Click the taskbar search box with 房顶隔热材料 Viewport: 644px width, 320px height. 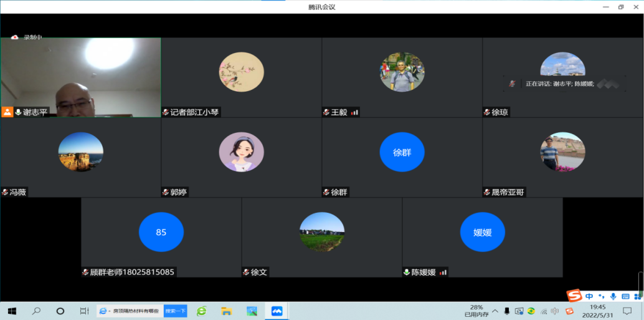pyautogui.click(x=134, y=311)
